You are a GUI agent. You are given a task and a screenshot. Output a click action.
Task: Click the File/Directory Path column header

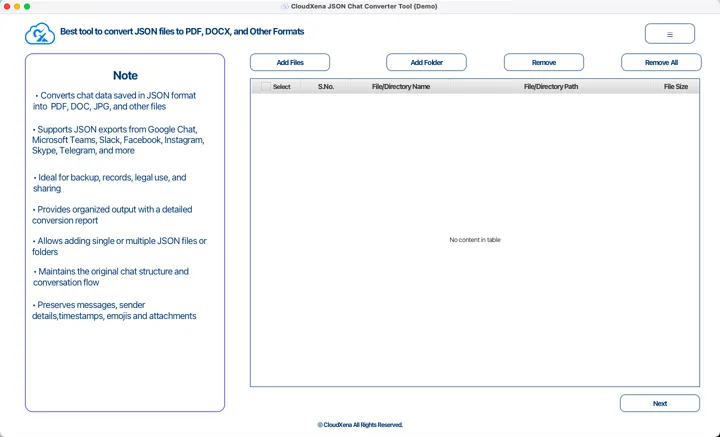(551, 87)
